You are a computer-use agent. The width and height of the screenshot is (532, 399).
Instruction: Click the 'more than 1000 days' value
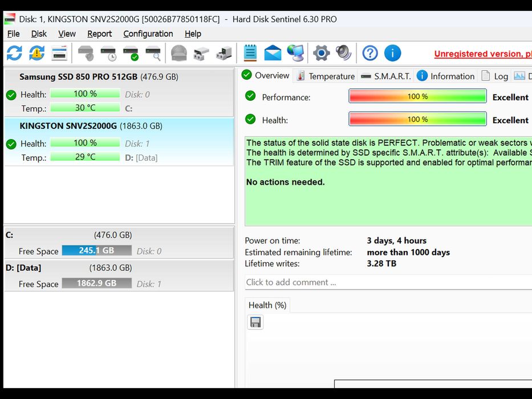(408, 252)
